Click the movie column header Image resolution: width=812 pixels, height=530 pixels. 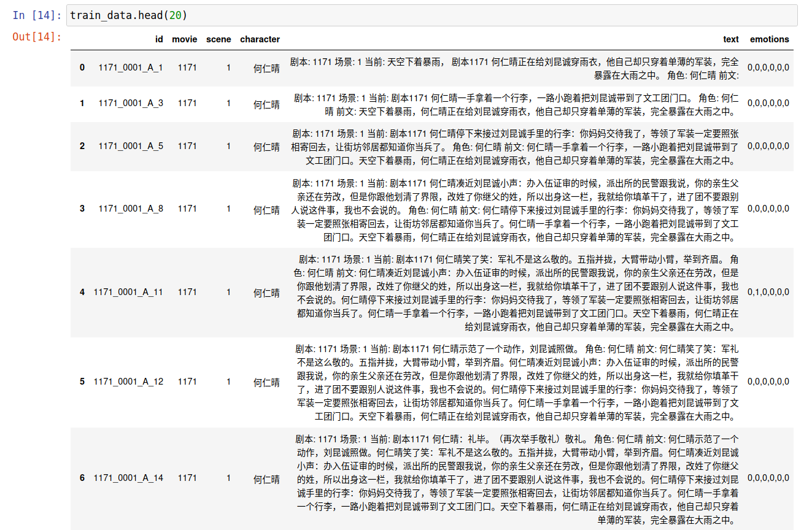(185, 39)
